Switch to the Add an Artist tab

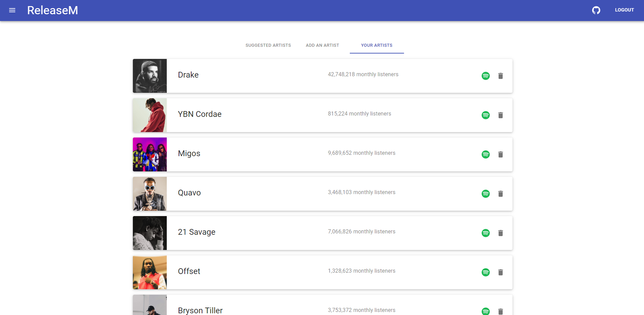click(x=322, y=45)
